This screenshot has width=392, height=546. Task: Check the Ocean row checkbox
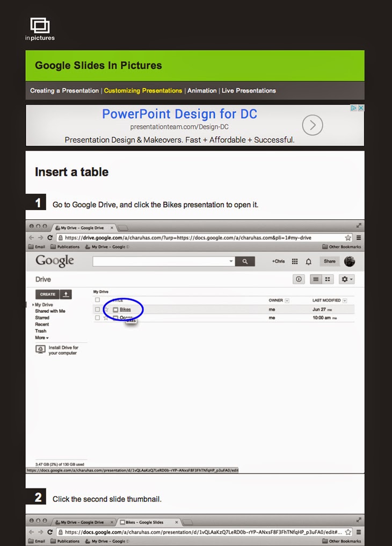tap(97, 318)
